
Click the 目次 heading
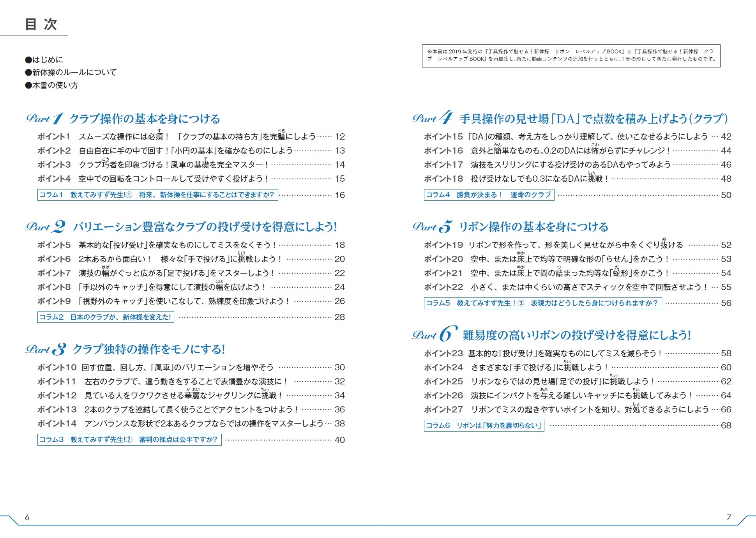[x=41, y=24]
